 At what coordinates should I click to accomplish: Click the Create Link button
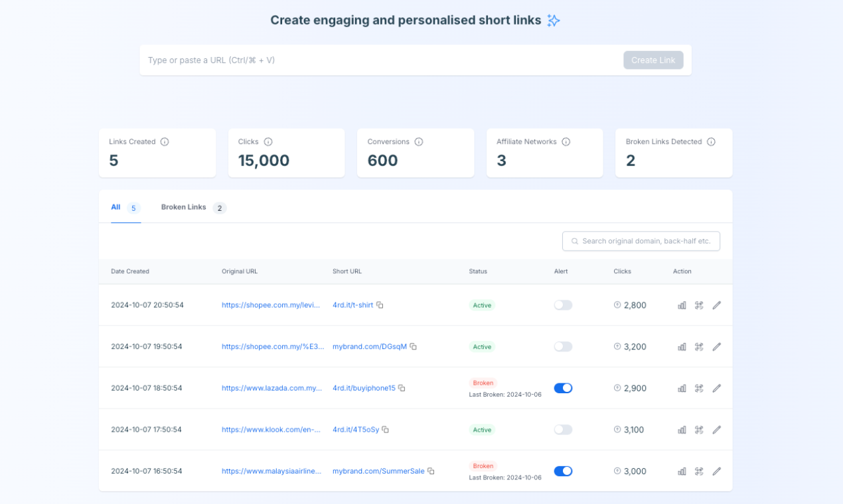[x=653, y=60]
